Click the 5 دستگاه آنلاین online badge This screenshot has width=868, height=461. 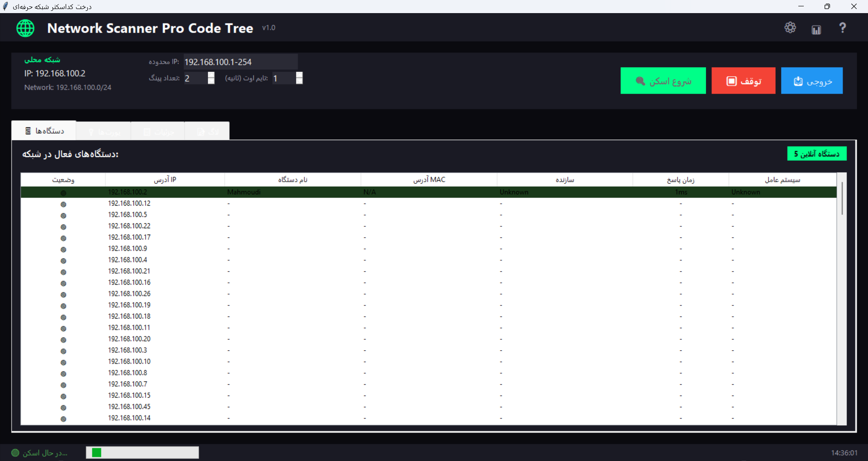pos(817,154)
